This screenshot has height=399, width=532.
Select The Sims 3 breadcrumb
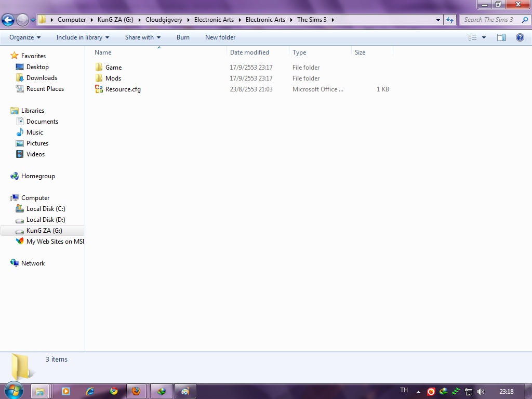[x=312, y=20]
